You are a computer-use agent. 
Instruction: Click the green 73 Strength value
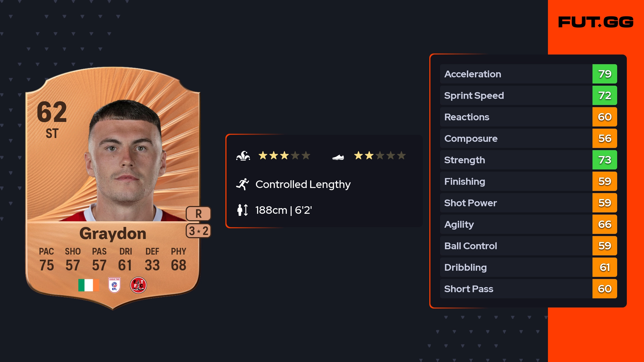605,160
